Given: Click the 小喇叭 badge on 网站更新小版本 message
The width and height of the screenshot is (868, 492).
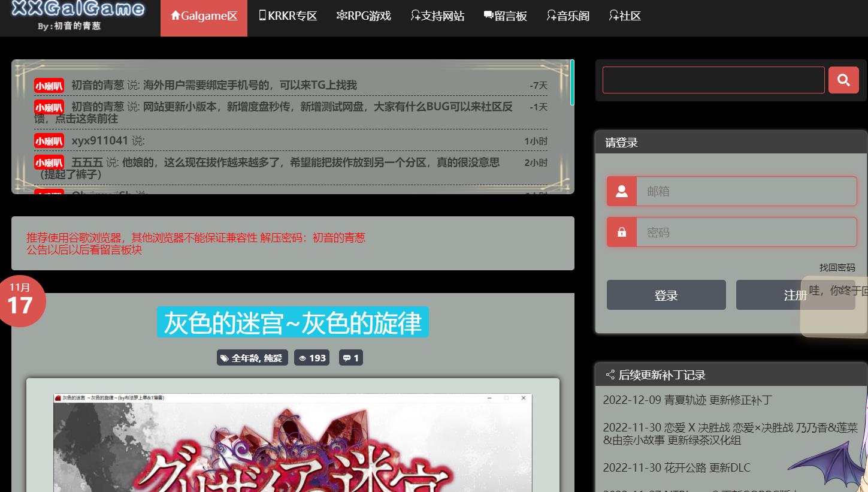Looking at the screenshot, I should pos(49,107).
